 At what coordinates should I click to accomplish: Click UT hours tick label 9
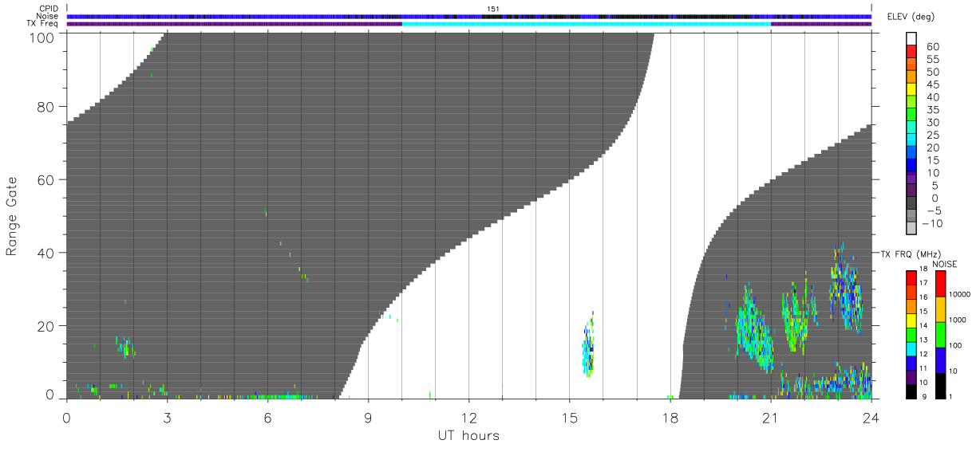[368, 416]
